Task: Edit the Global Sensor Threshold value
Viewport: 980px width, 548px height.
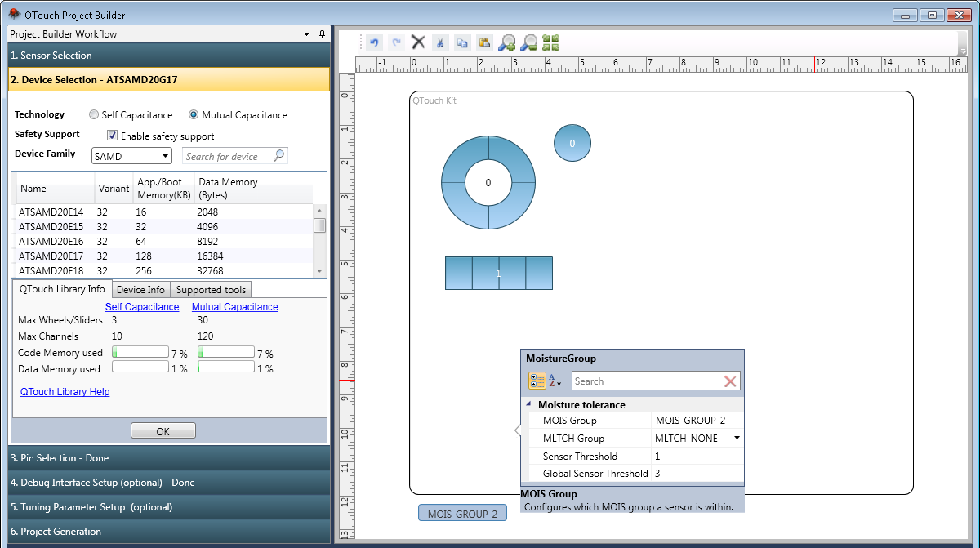Action: point(697,474)
